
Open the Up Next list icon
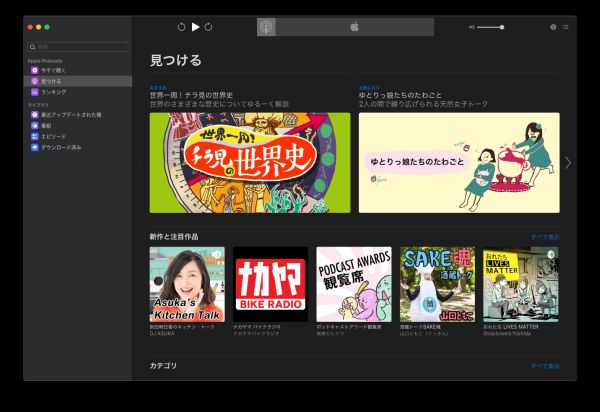(565, 27)
